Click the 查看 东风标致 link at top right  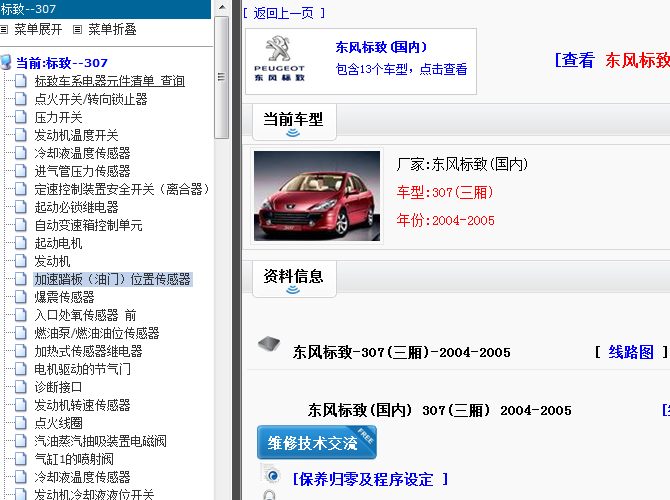click(x=612, y=60)
